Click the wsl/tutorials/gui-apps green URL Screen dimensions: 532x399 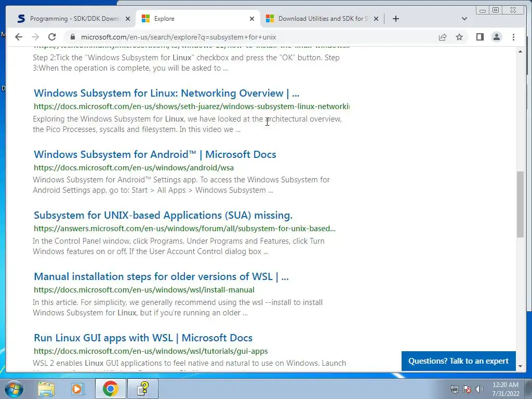151,351
